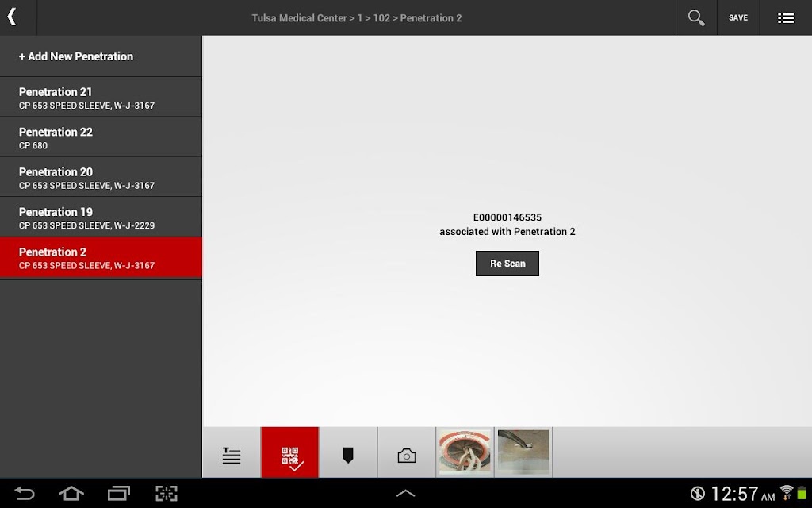Select Penetration 22 CP 680
The width and height of the screenshot is (812, 508).
coord(101,137)
